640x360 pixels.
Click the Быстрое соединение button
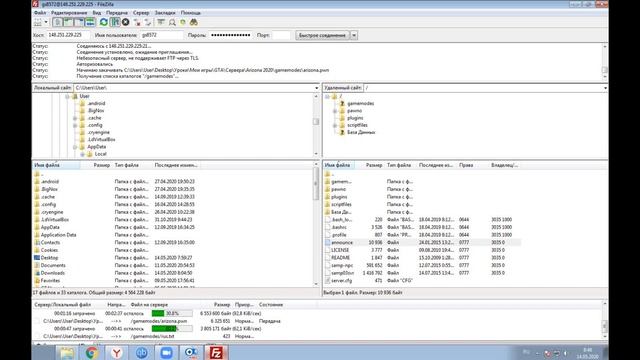click(322, 36)
